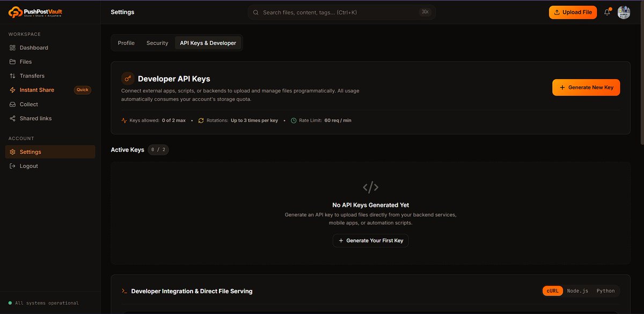Click the Files folder icon
644x314 pixels.
click(x=13, y=62)
